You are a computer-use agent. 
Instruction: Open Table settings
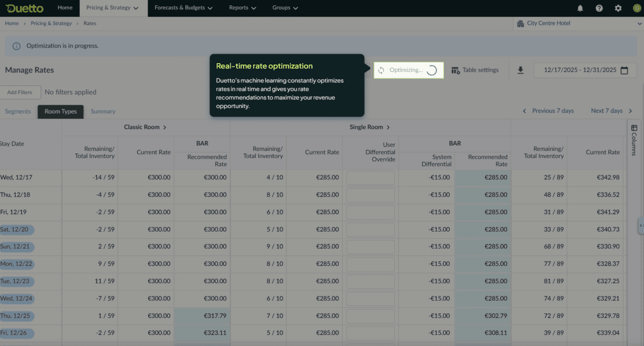[x=475, y=70]
